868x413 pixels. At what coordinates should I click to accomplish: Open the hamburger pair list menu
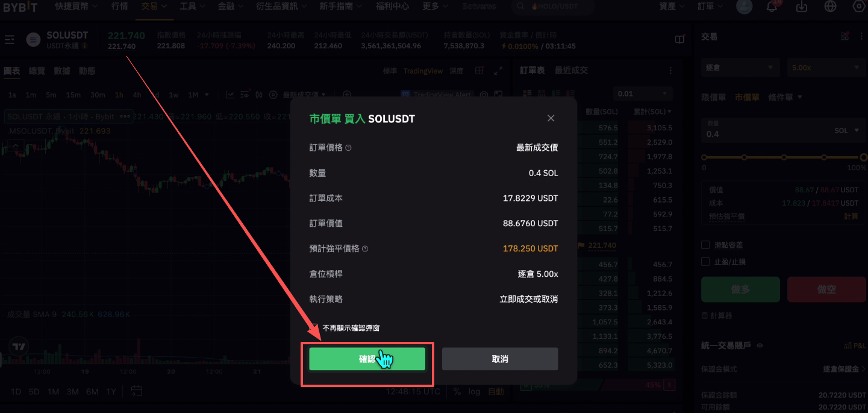[9, 40]
